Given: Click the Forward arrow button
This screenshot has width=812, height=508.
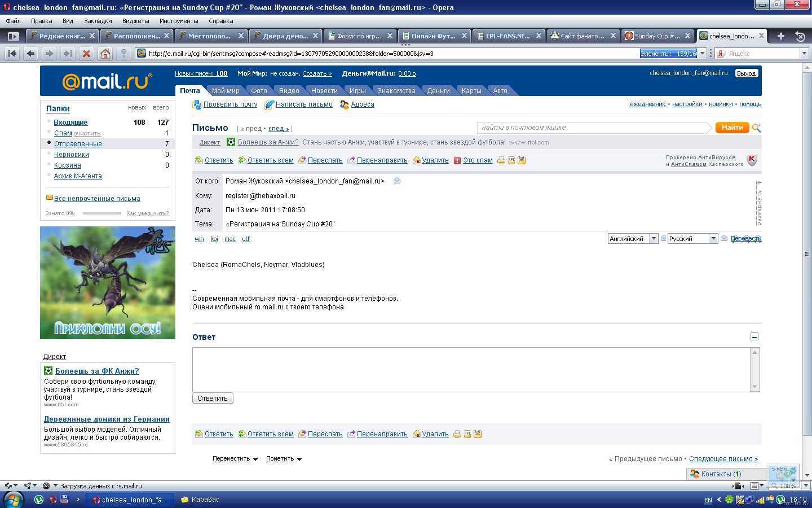Looking at the screenshot, I should point(50,54).
